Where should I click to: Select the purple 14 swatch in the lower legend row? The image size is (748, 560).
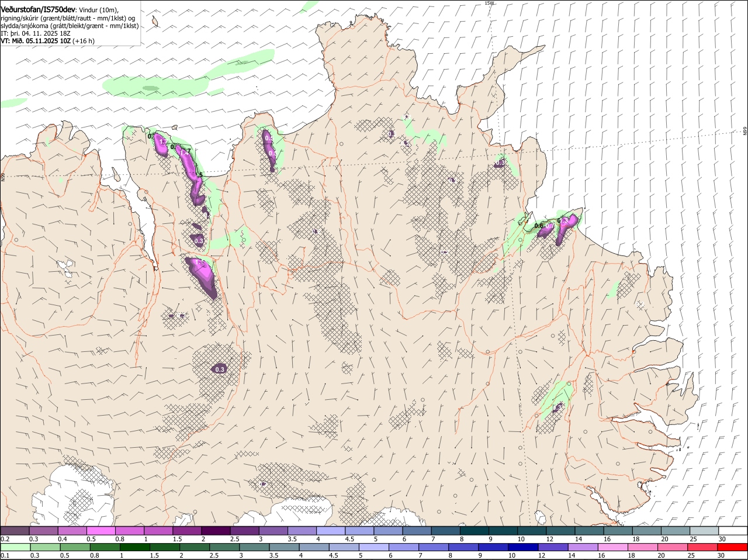[582, 547]
